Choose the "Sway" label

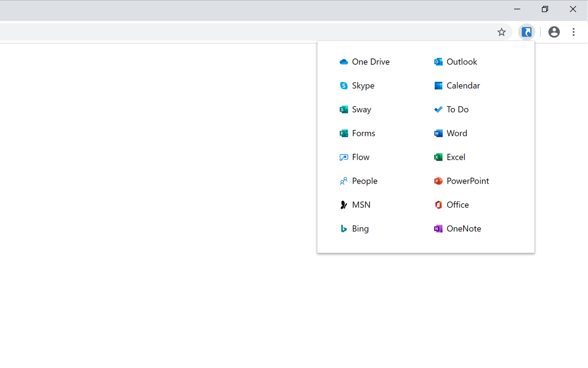(x=362, y=109)
